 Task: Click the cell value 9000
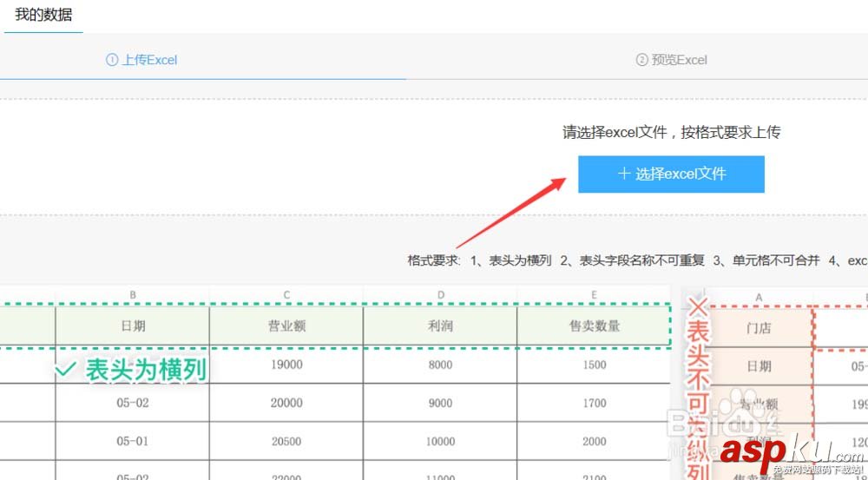tap(440, 403)
